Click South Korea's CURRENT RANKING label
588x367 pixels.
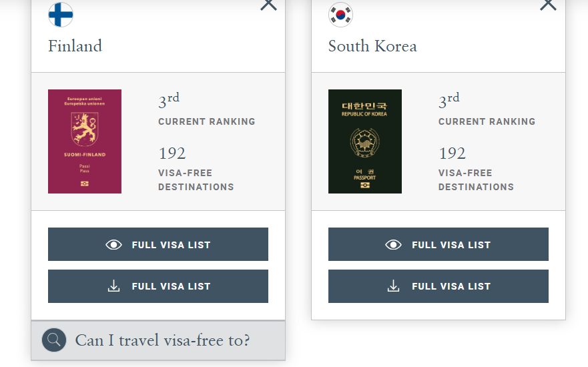(487, 121)
